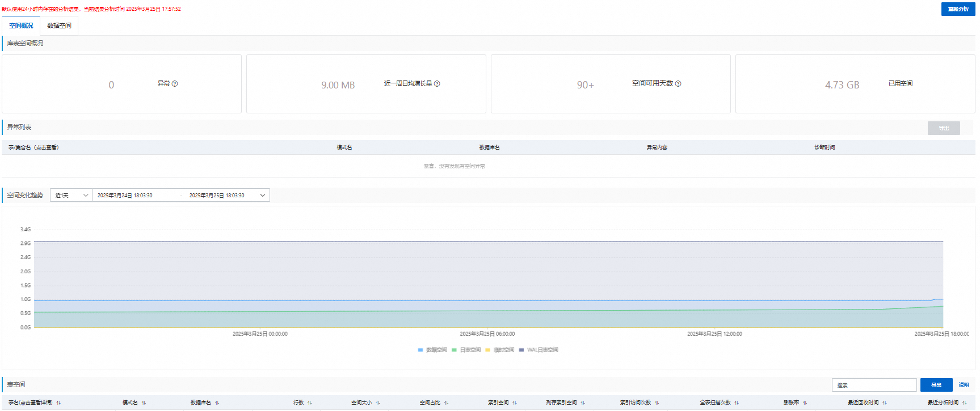Click the 表空间 section title
Image resolution: width=980 pixels, height=411 pixels.
coord(16,384)
